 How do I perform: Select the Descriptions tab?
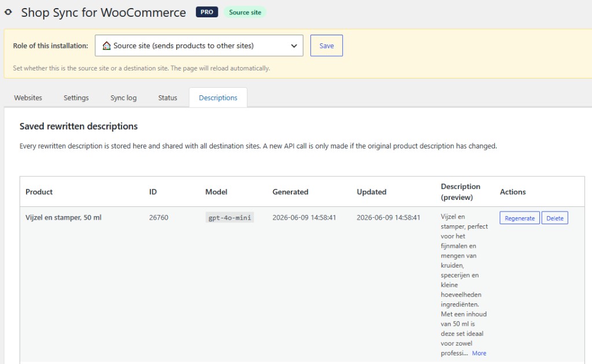[218, 98]
